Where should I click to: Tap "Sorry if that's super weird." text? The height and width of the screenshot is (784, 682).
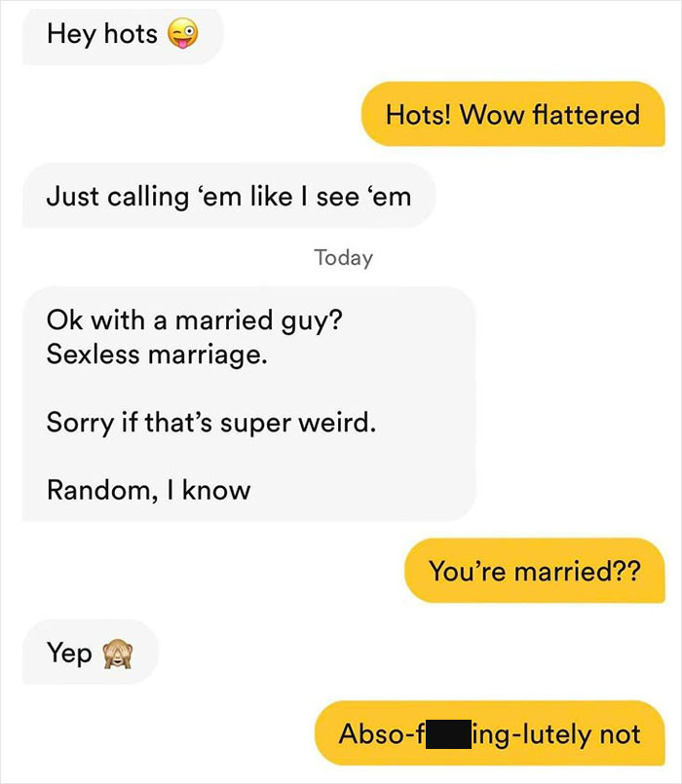(x=211, y=423)
